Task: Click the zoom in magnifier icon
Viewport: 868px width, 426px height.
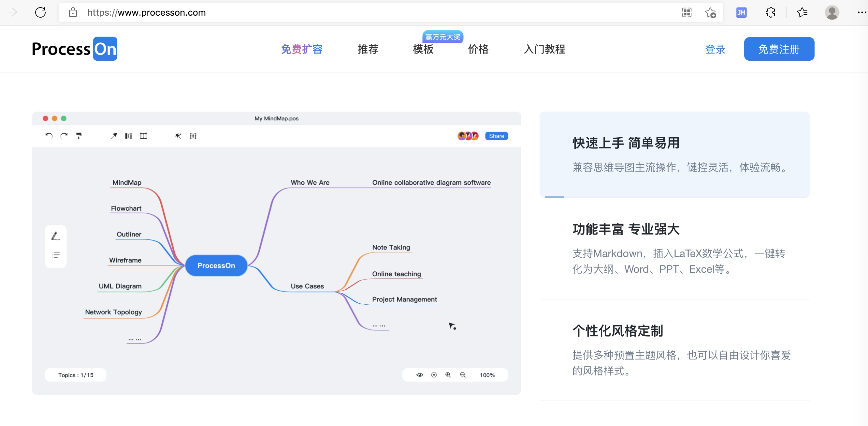Action: point(448,375)
